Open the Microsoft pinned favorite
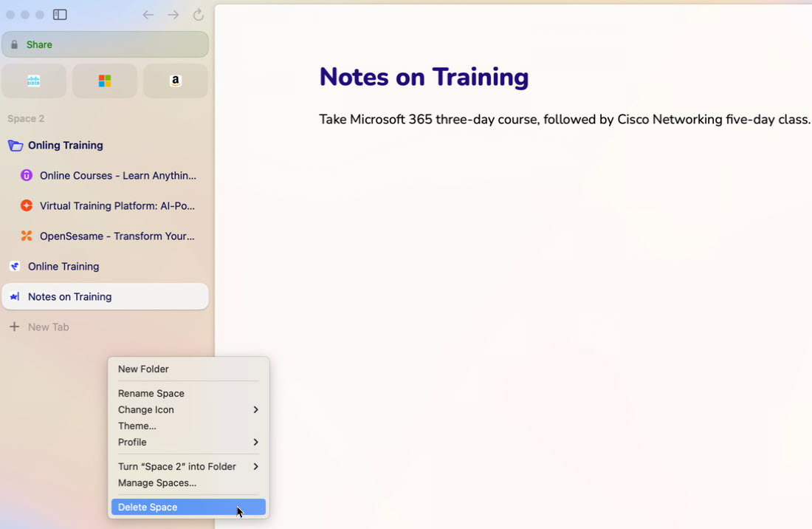The image size is (812, 529). [105, 81]
